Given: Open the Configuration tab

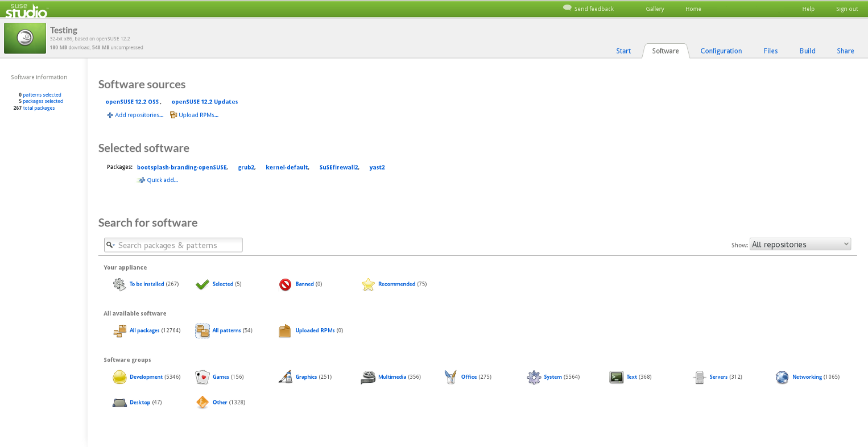Looking at the screenshot, I should (x=721, y=51).
